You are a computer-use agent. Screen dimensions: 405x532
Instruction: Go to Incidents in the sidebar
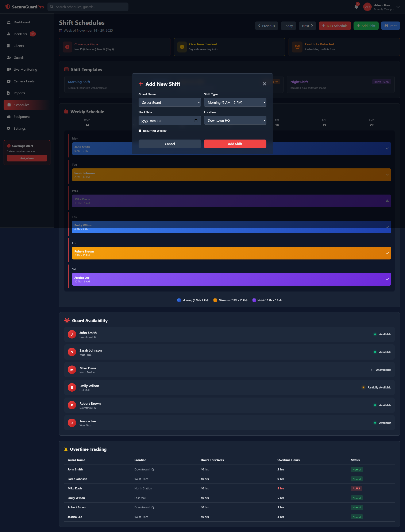pos(20,34)
